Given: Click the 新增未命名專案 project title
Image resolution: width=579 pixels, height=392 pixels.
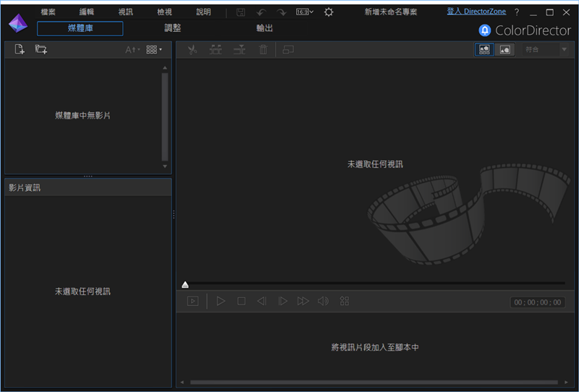Looking at the screenshot, I should click(x=391, y=12).
